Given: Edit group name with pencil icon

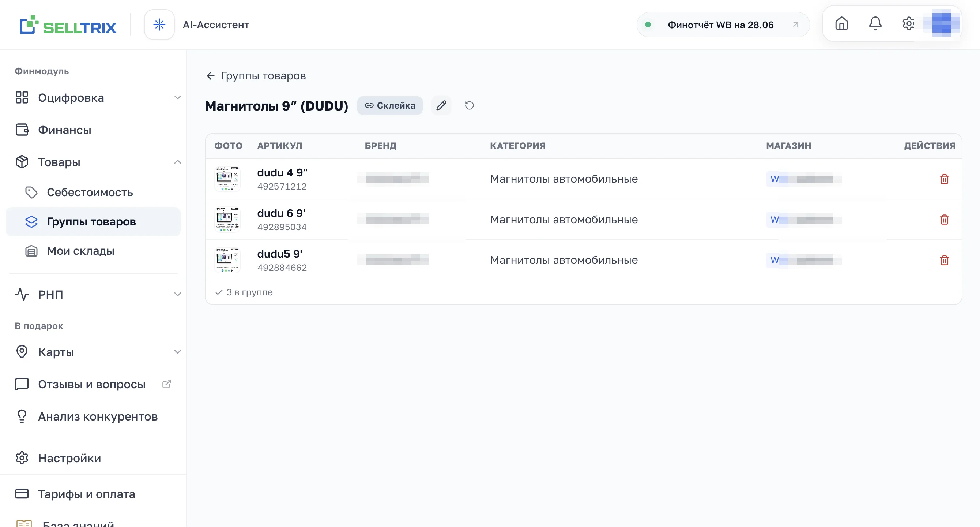Looking at the screenshot, I should [441, 105].
